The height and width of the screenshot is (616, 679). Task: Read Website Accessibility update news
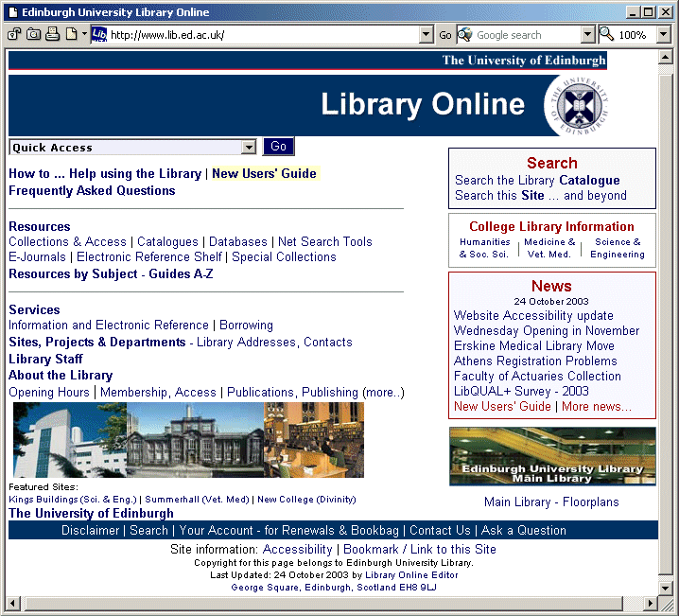(533, 315)
